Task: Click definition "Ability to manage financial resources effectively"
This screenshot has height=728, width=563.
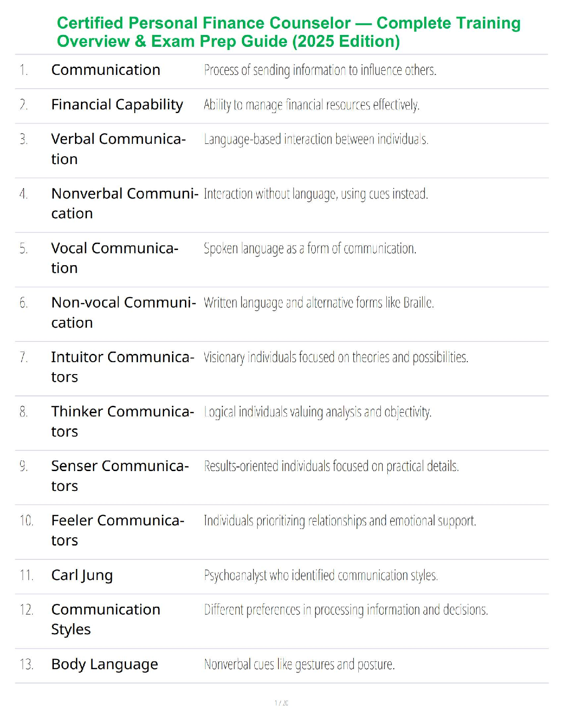Action: tap(311, 105)
